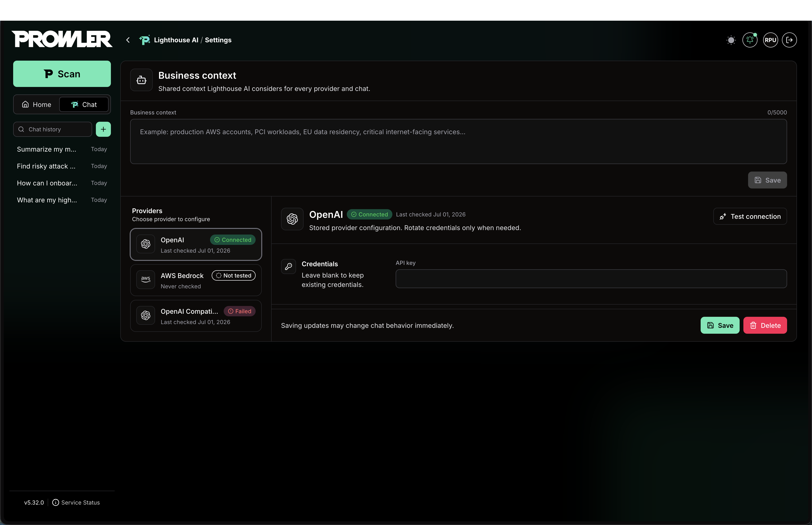Viewport: 812px width, 525px height.
Task: Create a new chat with plus button
Action: pyautogui.click(x=103, y=129)
